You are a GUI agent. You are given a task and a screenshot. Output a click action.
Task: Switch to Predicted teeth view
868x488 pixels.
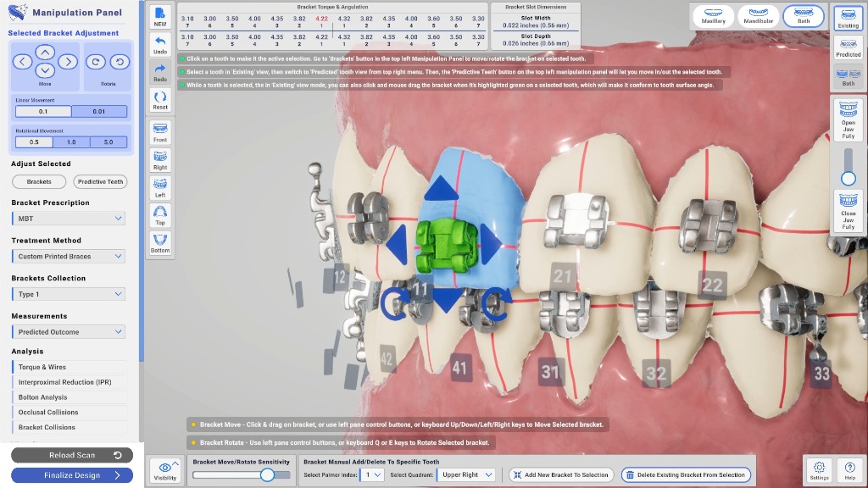(x=849, y=49)
